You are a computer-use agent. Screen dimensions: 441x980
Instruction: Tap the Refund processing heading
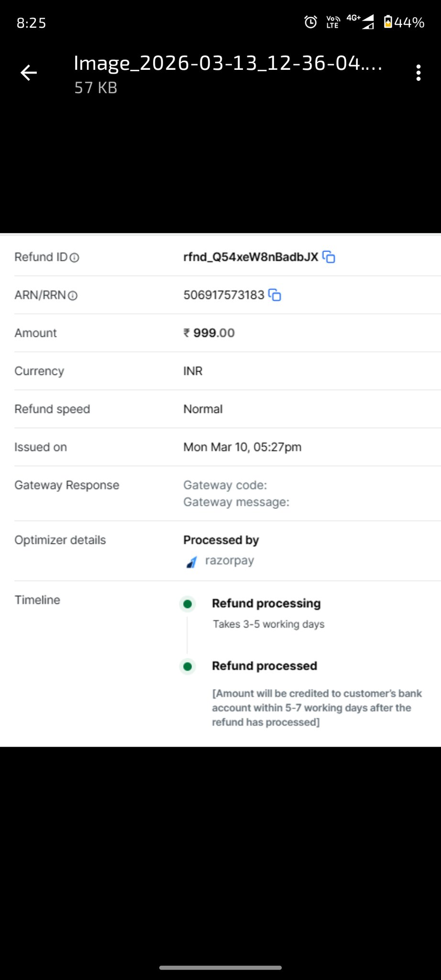pos(266,603)
